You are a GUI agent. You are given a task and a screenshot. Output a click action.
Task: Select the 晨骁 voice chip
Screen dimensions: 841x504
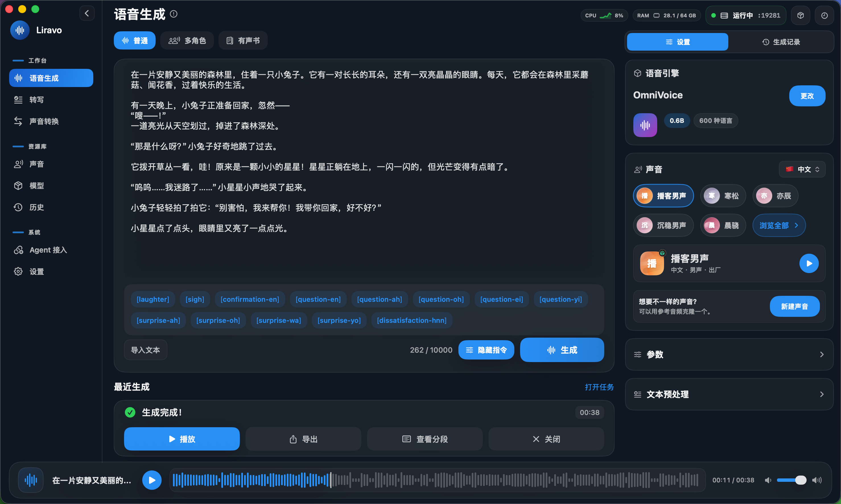723,225
